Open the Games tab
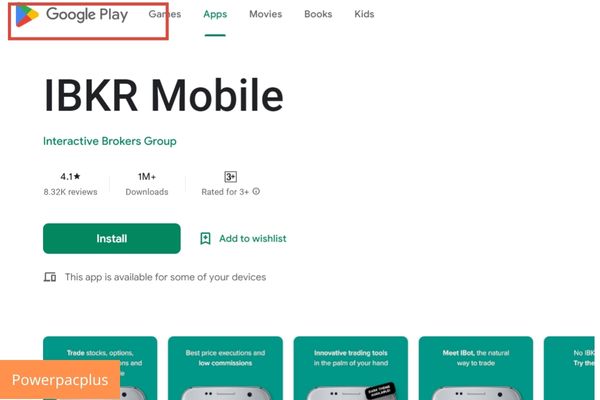This screenshot has width=600, height=400. [x=165, y=14]
